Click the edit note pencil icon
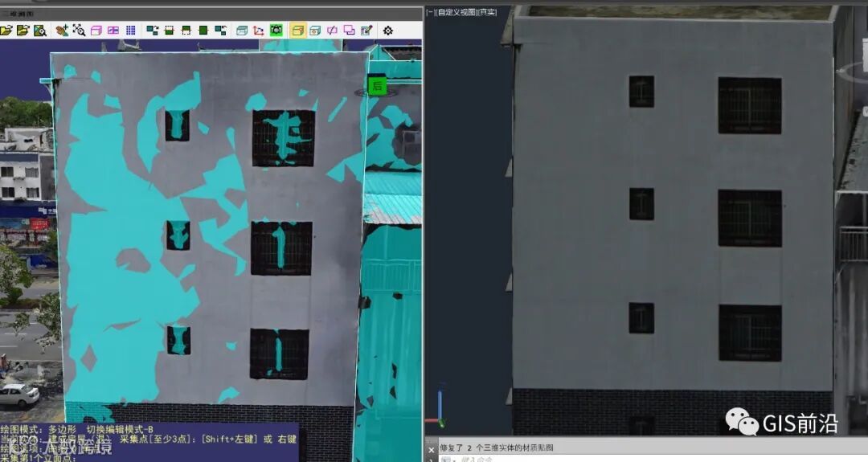Screen dimensions: 868x462 pyautogui.click(x=366, y=31)
